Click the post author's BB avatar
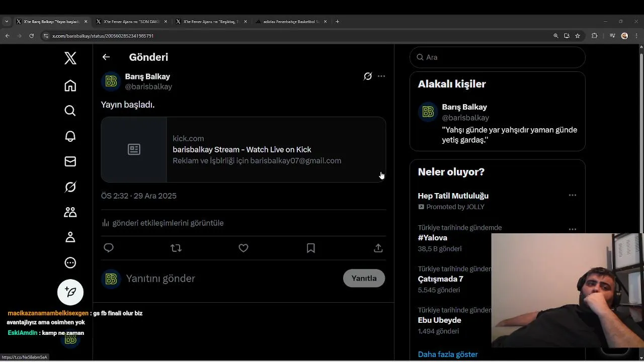The width and height of the screenshot is (644, 362). point(111,81)
